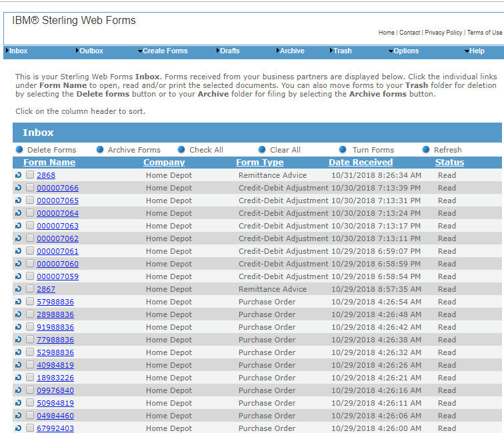
Task: Click the turn-form arrow icon for row 000007064
Action: click(18, 213)
